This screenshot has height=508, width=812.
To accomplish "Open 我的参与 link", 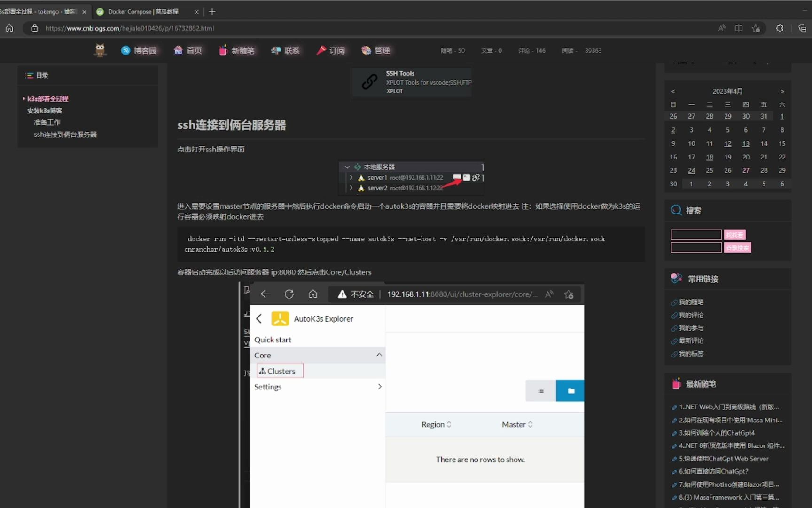I will (691, 328).
